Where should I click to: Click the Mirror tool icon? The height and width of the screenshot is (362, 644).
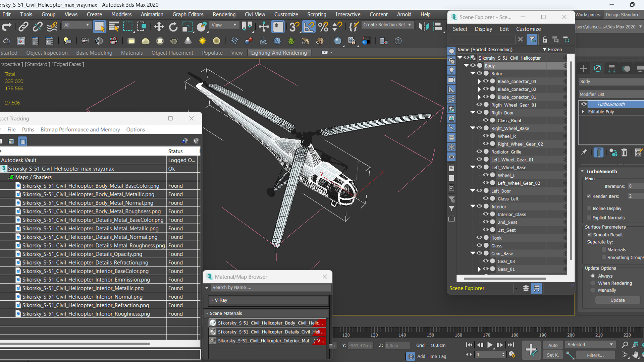[x=424, y=26]
